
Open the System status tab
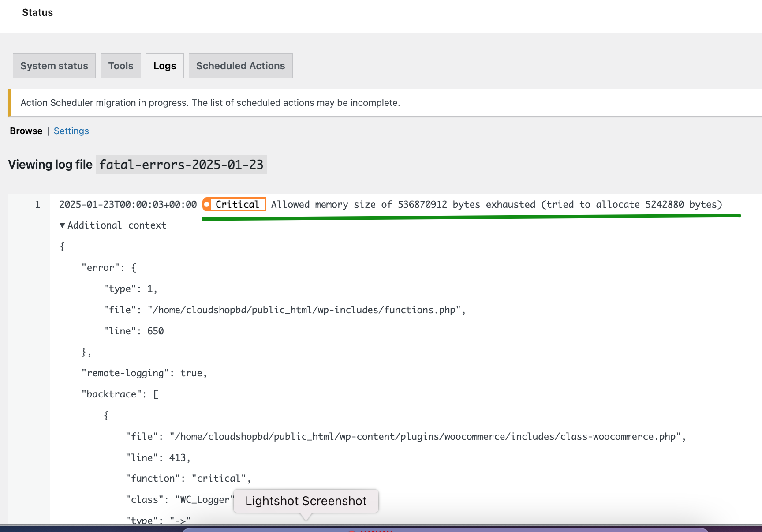pos(54,66)
